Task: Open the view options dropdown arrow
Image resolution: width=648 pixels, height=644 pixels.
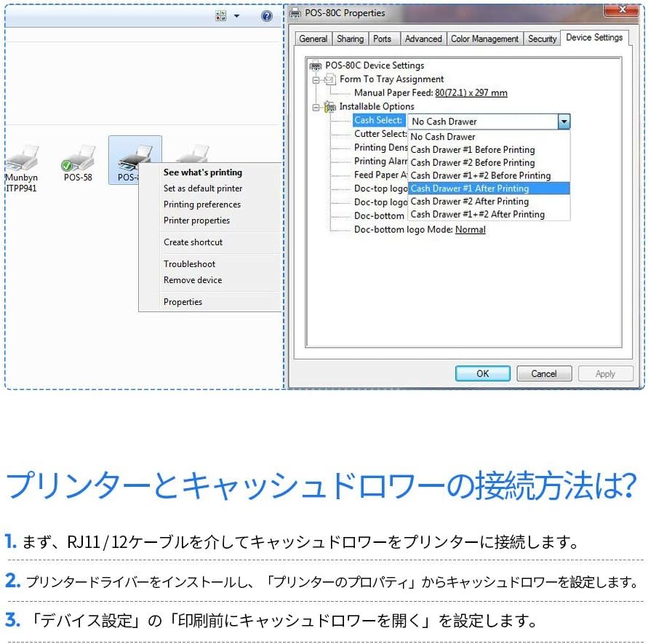Action: [x=237, y=15]
